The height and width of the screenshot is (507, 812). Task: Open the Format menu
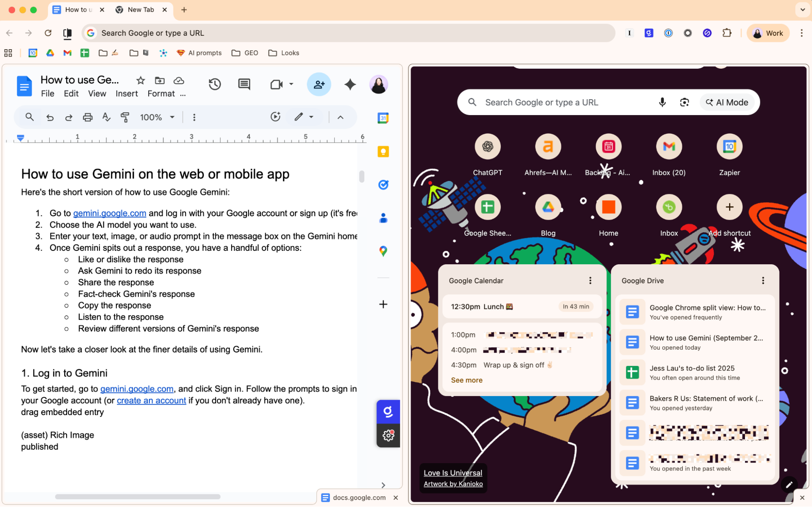tap(161, 94)
